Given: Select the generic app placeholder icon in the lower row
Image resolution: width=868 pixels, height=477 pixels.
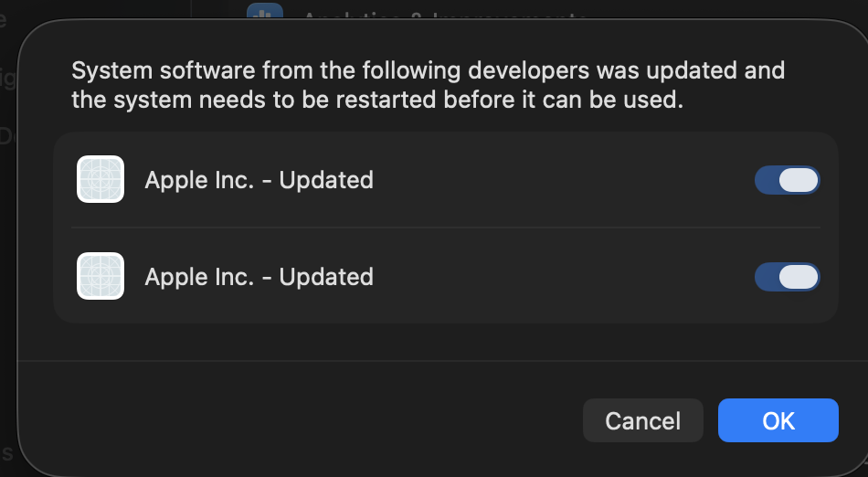Looking at the screenshot, I should 101,276.
